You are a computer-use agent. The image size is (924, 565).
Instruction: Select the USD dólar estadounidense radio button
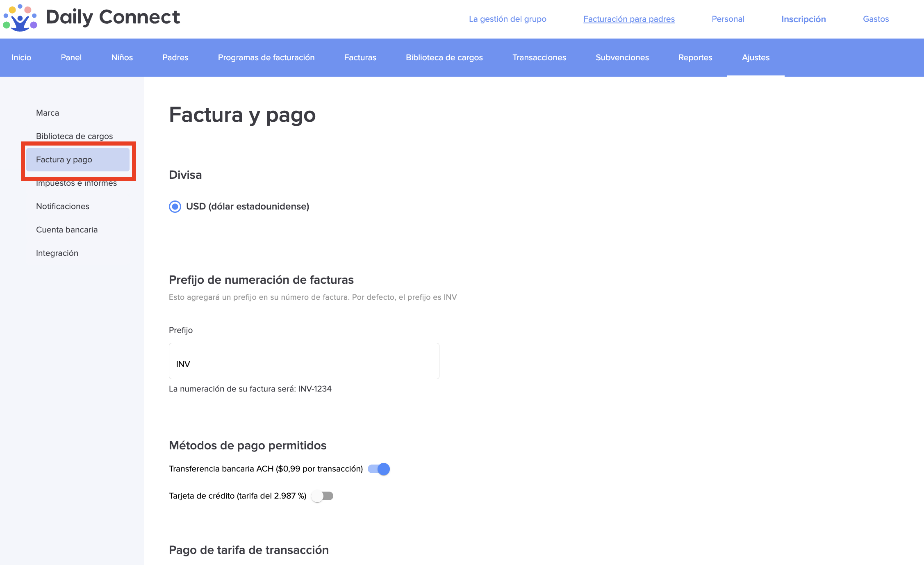tap(175, 207)
